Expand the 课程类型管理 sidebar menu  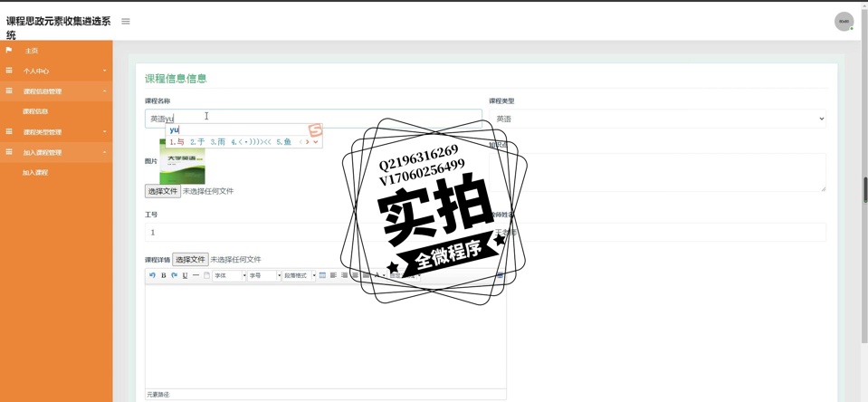(x=56, y=132)
